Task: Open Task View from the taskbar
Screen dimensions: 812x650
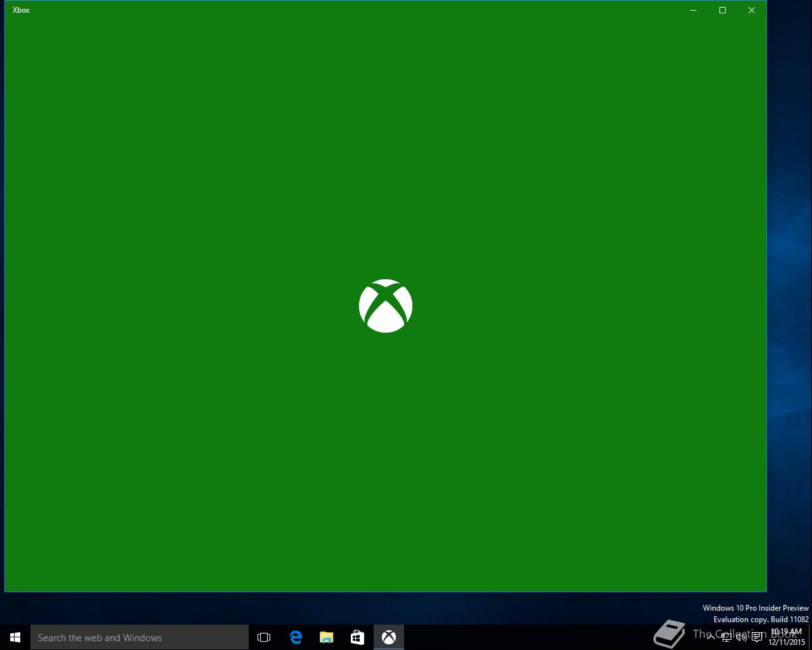Action: [x=264, y=637]
